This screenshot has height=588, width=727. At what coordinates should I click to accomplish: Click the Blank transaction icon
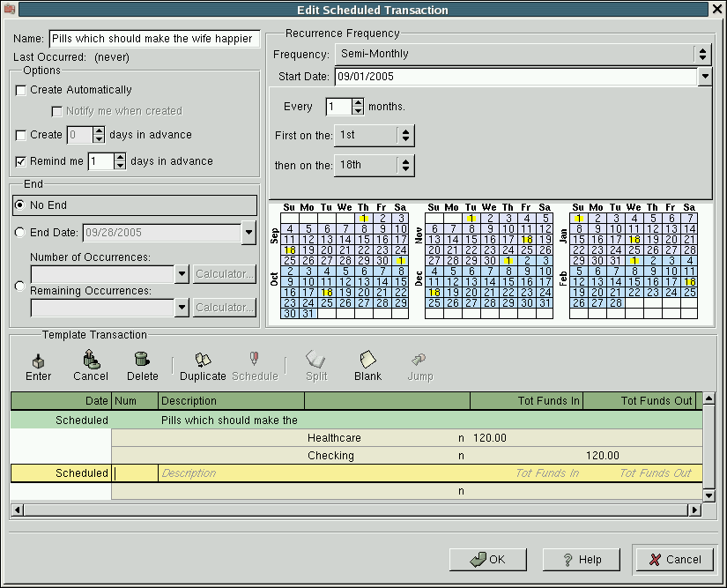coord(367,360)
